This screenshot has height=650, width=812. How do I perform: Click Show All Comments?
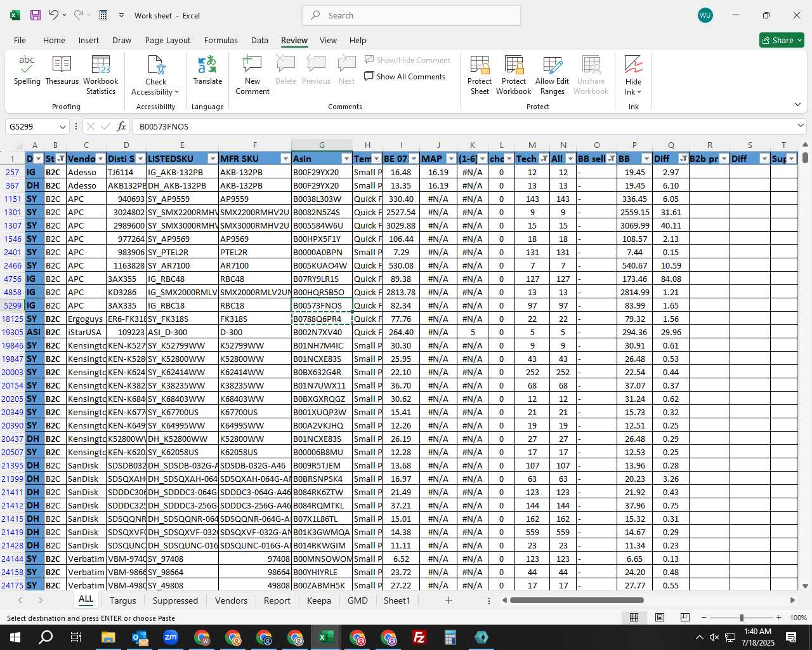point(405,77)
